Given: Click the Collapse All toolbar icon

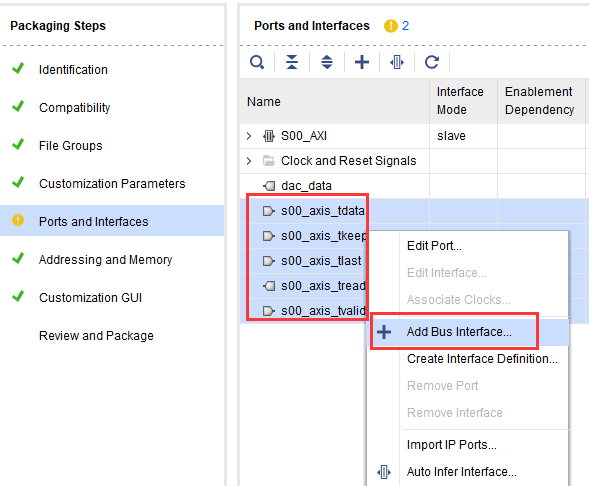Looking at the screenshot, I should pos(292,62).
